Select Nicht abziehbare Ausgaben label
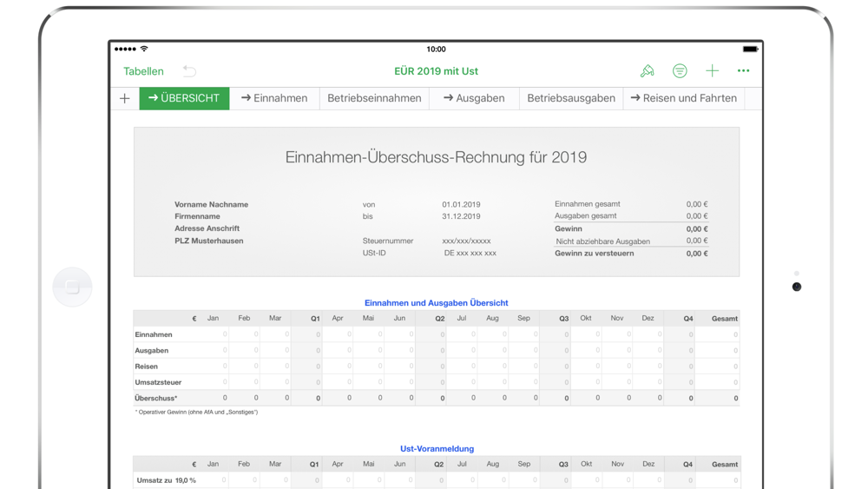The image size is (868, 489). click(x=603, y=241)
